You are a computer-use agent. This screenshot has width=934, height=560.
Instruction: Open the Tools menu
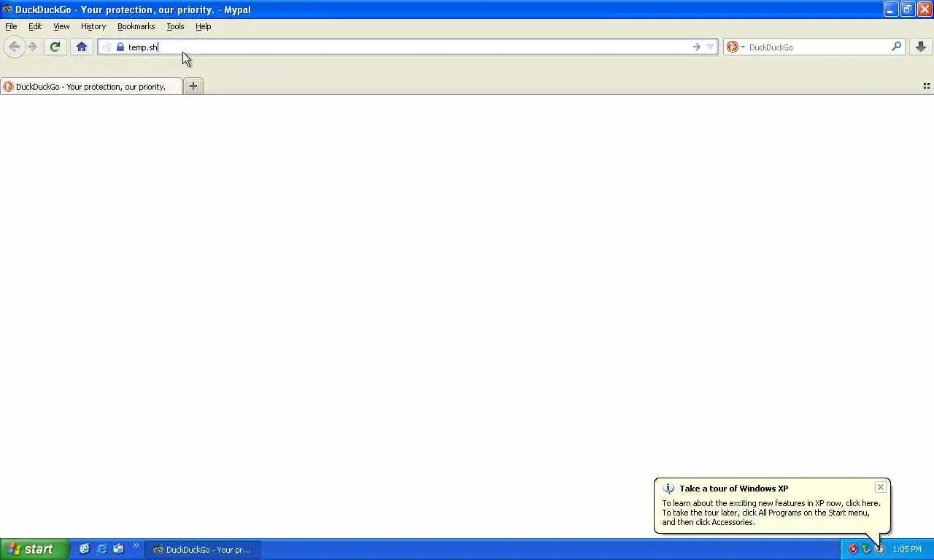(x=175, y=26)
